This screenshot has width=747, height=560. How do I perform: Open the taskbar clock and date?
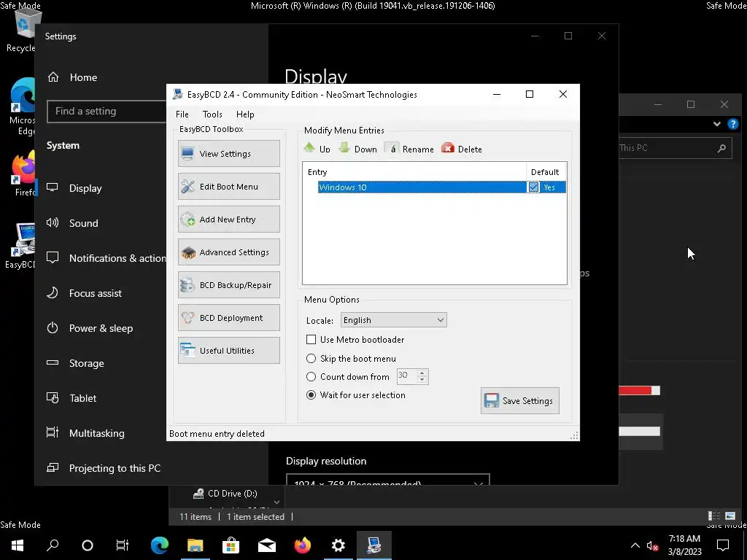click(x=684, y=545)
